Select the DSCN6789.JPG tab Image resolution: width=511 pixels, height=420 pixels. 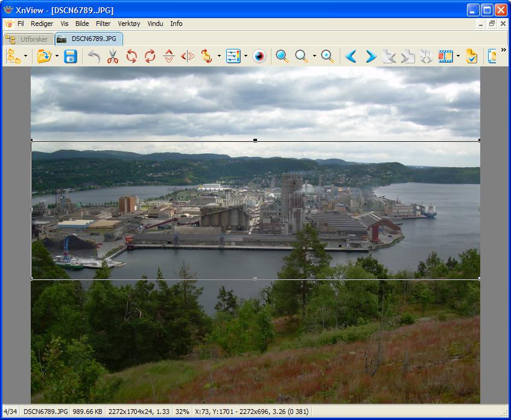click(x=89, y=39)
